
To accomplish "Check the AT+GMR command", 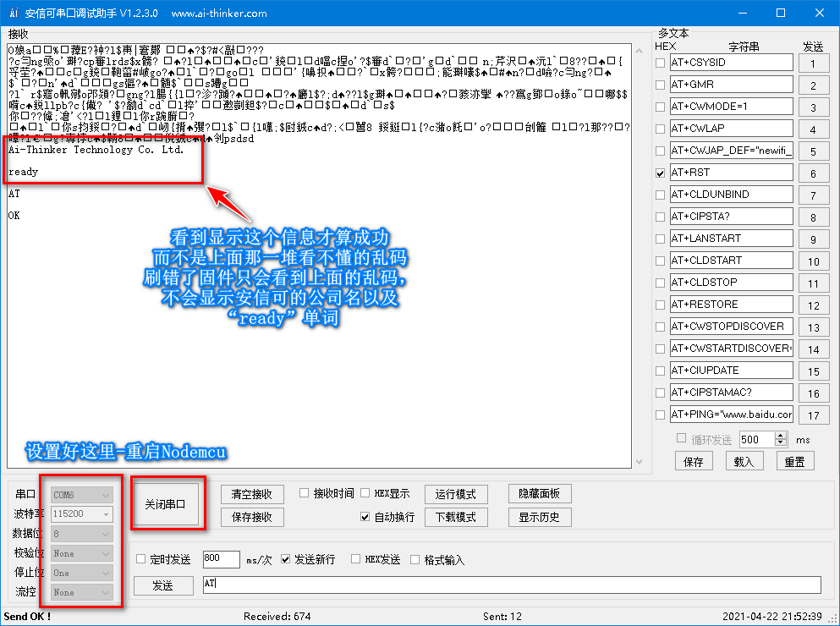I will coord(660,84).
